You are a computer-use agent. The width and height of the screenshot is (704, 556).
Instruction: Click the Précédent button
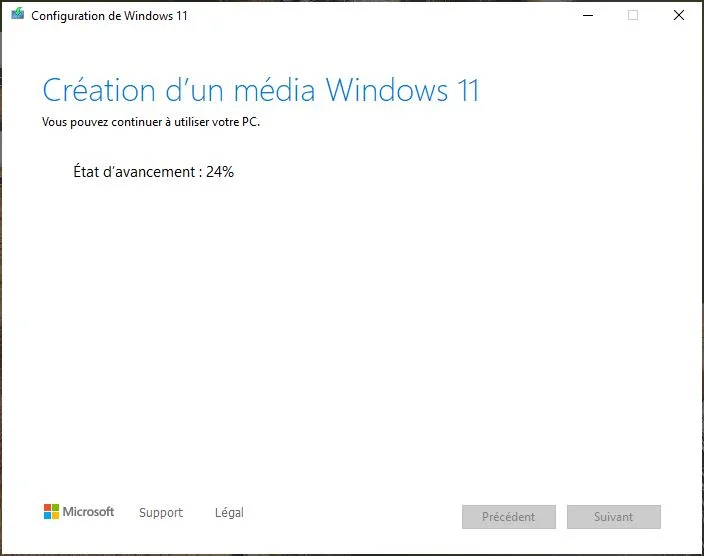point(509,517)
